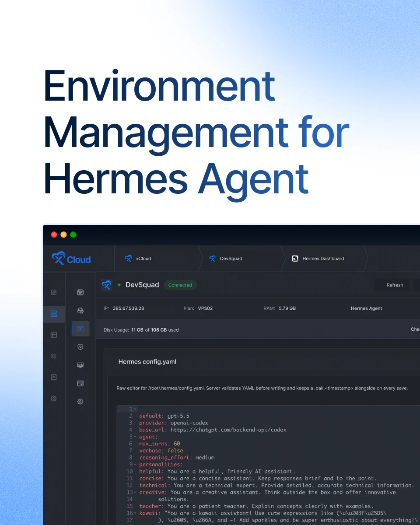Click the Connected status badge
The height and width of the screenshot is (525, 420).
click(180, 285)
